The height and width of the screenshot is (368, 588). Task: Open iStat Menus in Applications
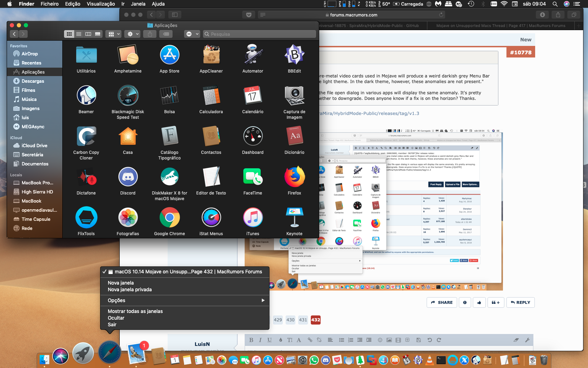coord(211,217)
